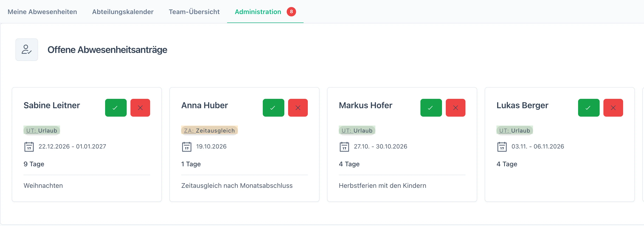This screenshot has height=226, width=644.
Task: Reject Markus Hofer's Urlaub request
Action: [456, 108]
